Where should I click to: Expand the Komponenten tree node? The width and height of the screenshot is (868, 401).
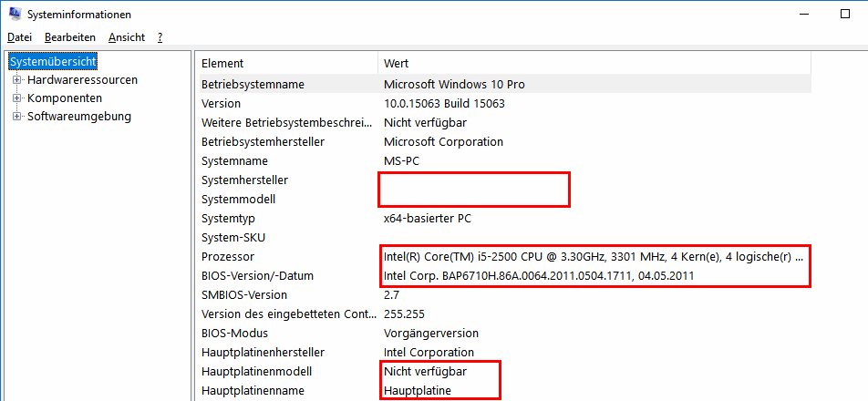[x=17, y=98]
